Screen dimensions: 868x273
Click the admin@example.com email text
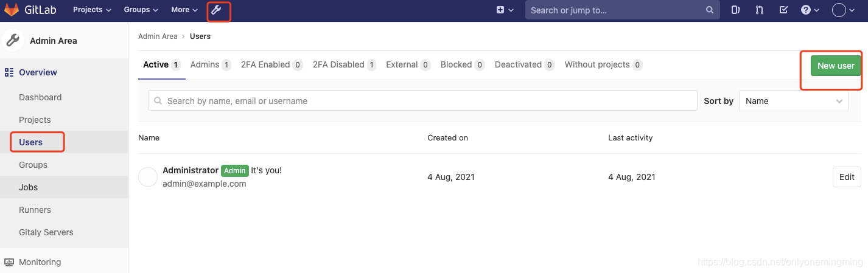(x=205, y=184)
